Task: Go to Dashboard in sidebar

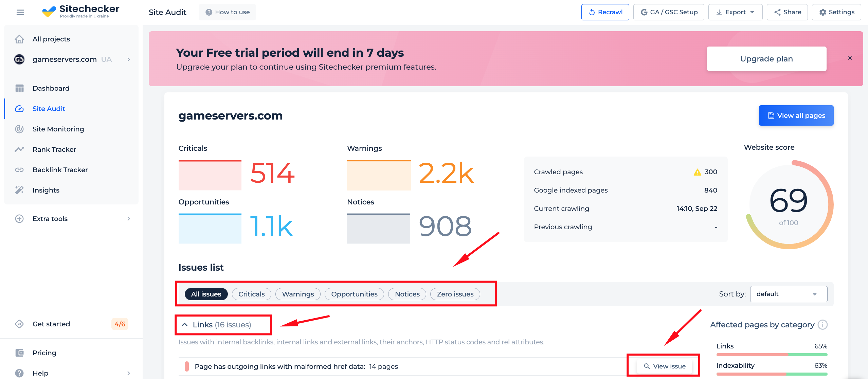Action: point(51,88)
